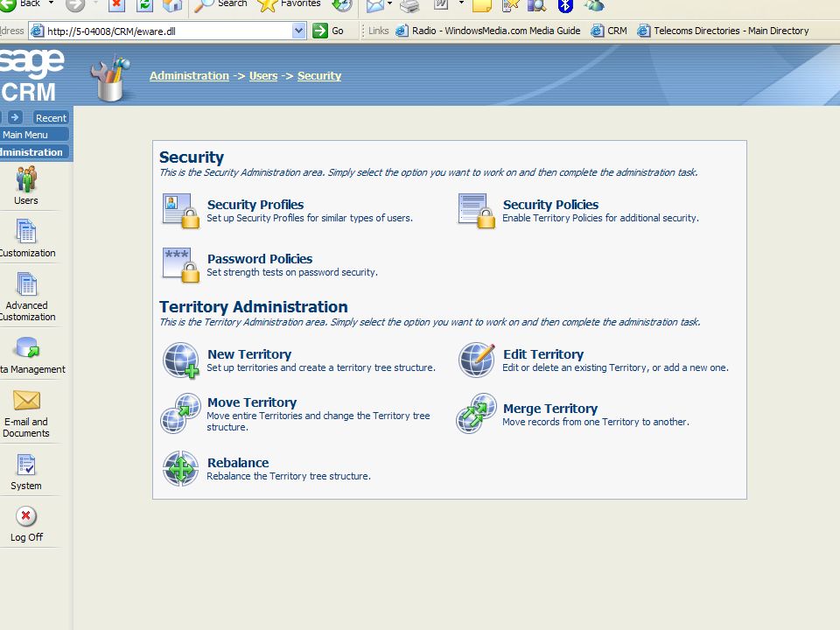
Task: Open the Advanced Customization sidebar icon
Action: [26, 283]
